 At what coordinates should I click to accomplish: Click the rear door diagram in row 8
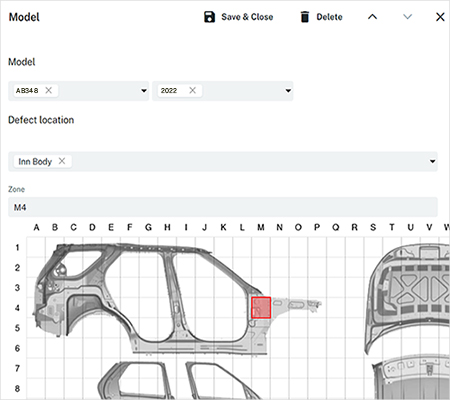click(137, 381)
